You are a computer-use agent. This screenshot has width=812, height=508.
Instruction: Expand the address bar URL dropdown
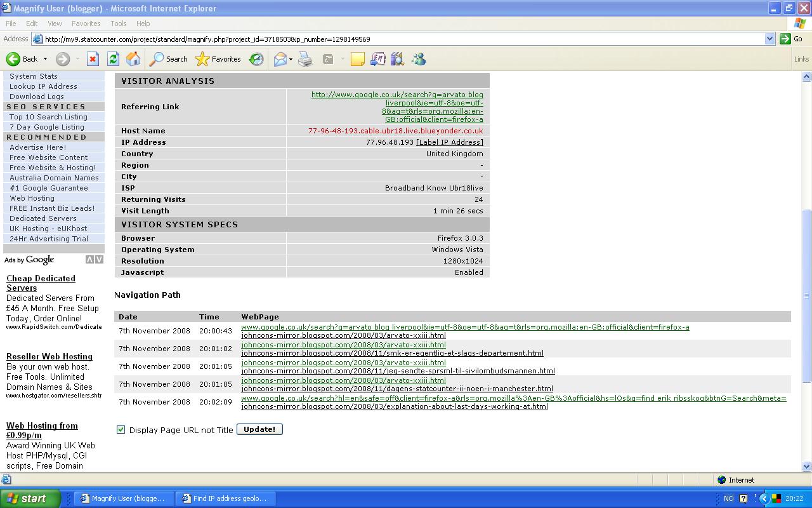769,39
